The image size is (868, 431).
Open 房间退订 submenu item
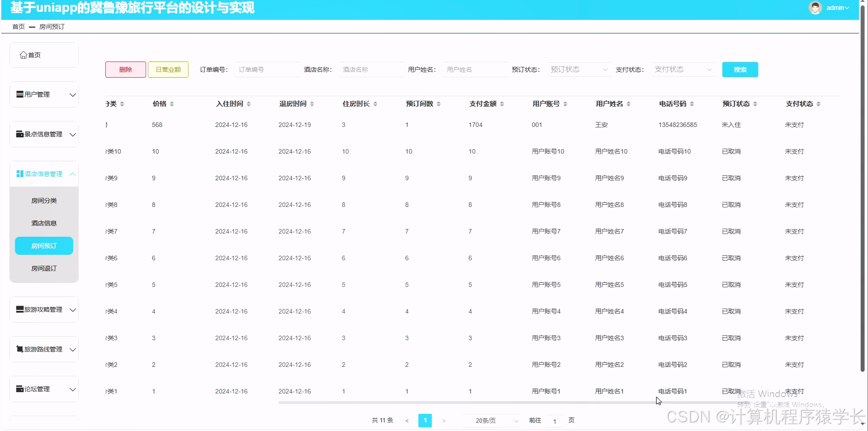(x=44, y=268)
